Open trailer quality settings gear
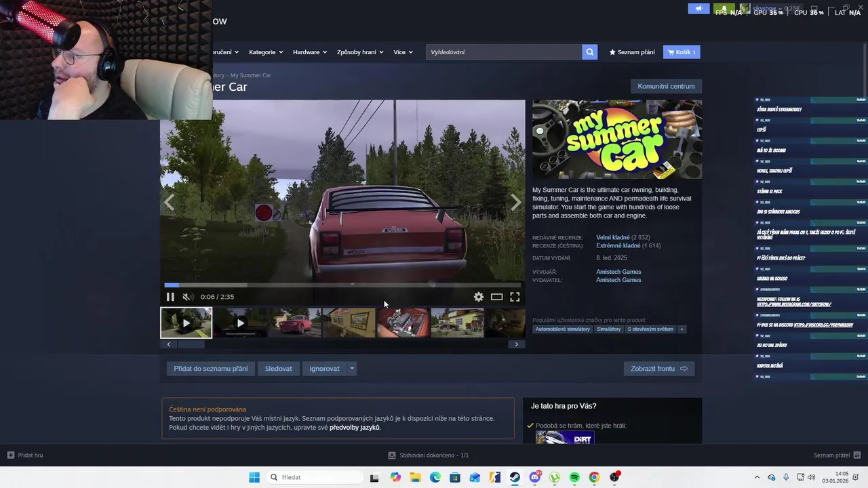This screenshot has height=488, width=868. 479,297
